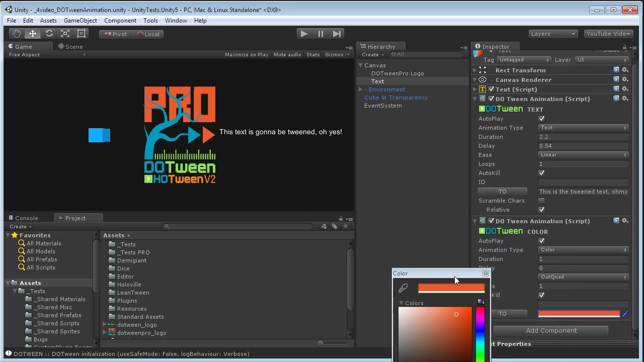Open Ease Linear dropdown

coord(584,155)
